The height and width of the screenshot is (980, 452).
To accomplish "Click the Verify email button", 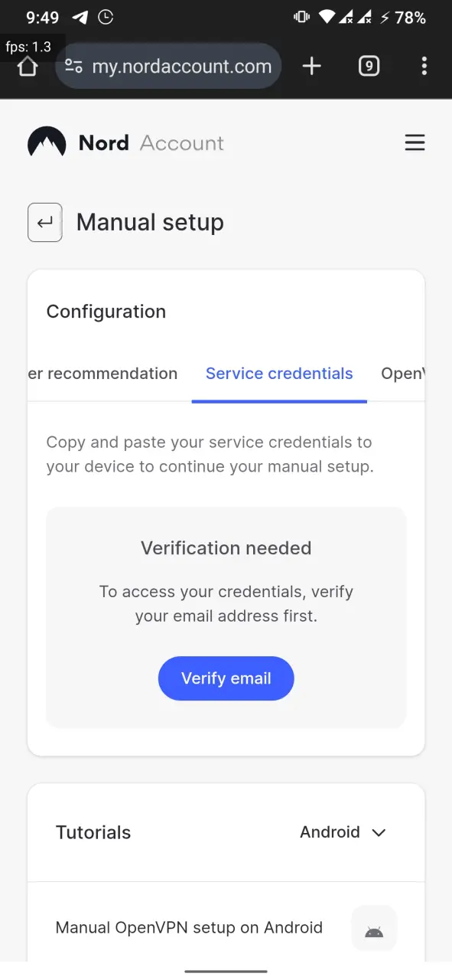I will click(x=226, y=678).
